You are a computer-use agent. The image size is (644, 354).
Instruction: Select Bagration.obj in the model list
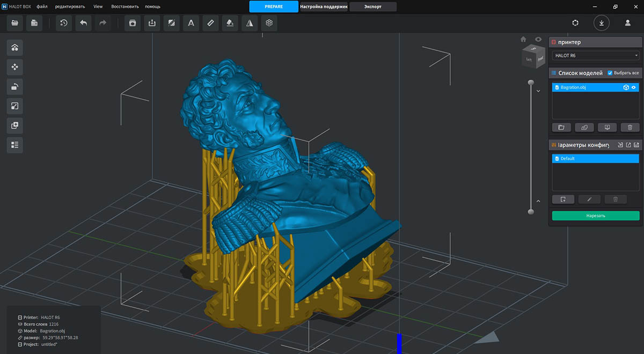pyautogui.click(x=596, y=87)
